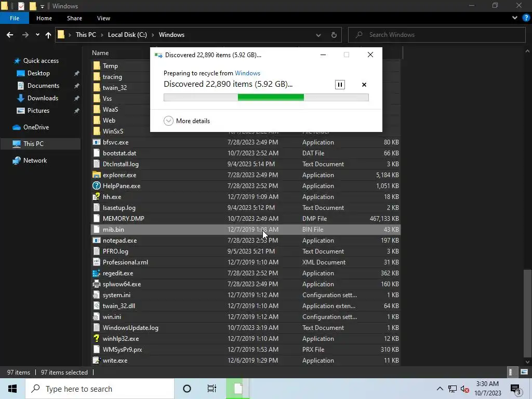Click the explorer.exe file icon
This screenshot has width=532, height=399.
tap(96, 175)
